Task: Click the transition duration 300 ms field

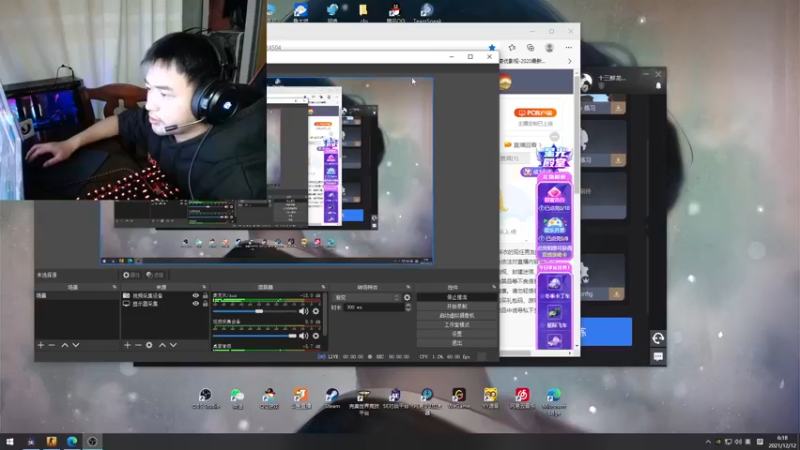Action: click(x=374, y=307)
